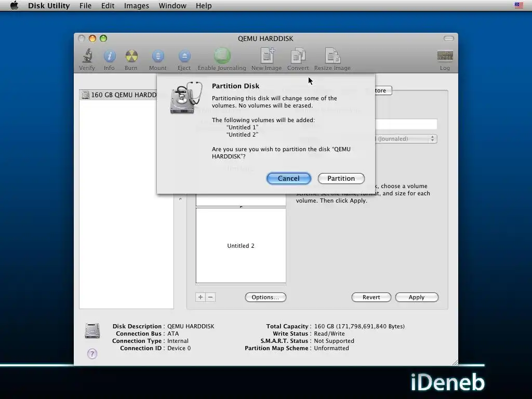
Task: Click the New Image toolbar icon
Action: pyautogui.click(x=267, y=56)
